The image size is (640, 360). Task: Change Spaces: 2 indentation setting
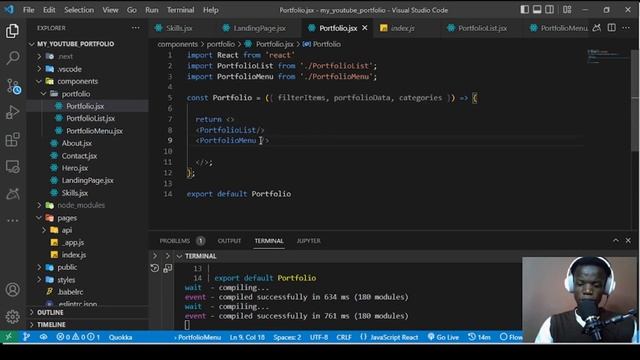point(287,337)
